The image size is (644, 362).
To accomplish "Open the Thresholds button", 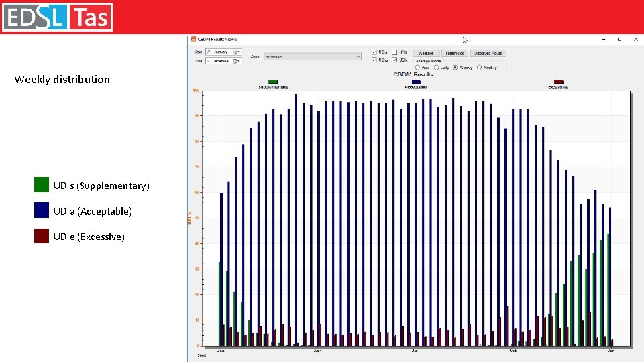I will [x=455, y=54].
